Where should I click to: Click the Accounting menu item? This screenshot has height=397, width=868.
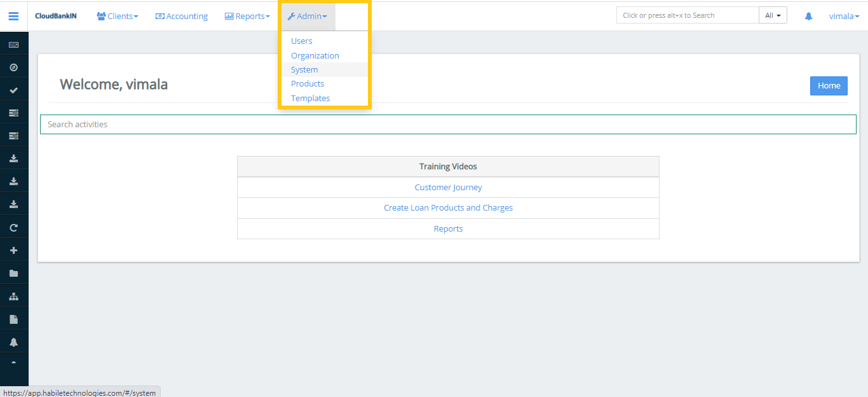(182, 16)
